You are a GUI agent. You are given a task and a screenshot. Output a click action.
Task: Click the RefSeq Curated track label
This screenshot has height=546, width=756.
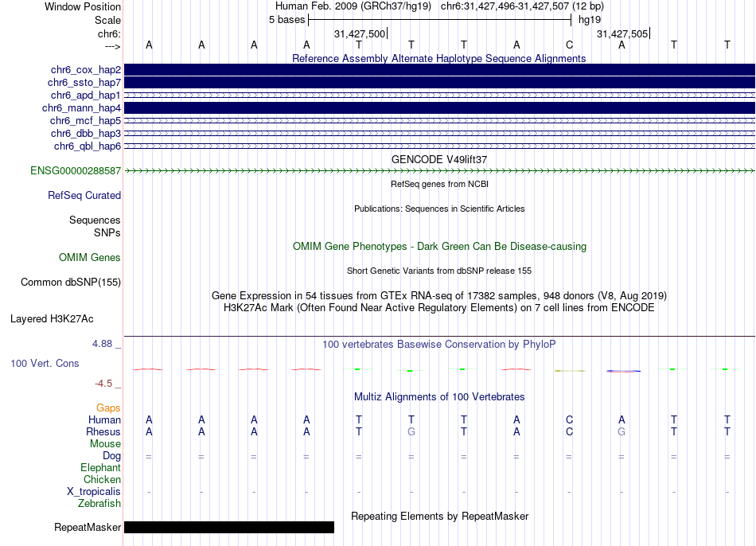coord(84,195)
